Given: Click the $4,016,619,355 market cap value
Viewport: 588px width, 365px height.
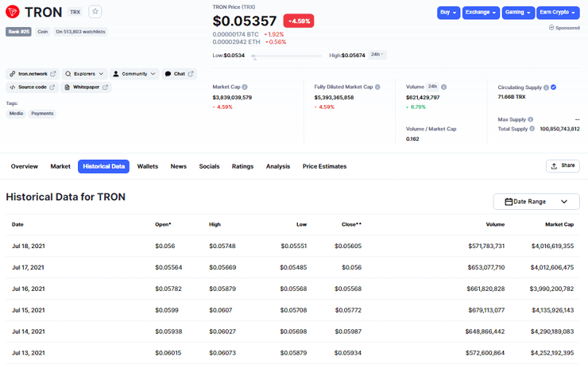Looking at the screenshot, I should point(552,246).
